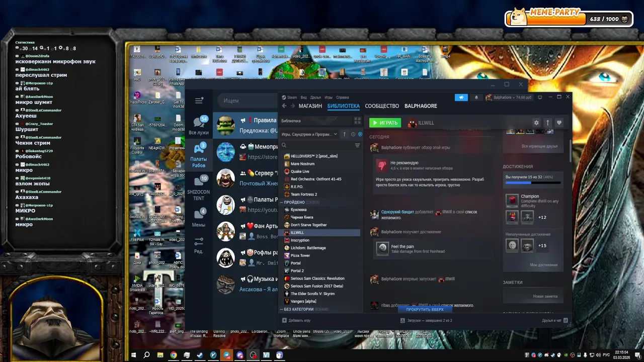Click the library search magnifier icon
Viewport: 644px width, 362px height.
(x=284, y=145)
